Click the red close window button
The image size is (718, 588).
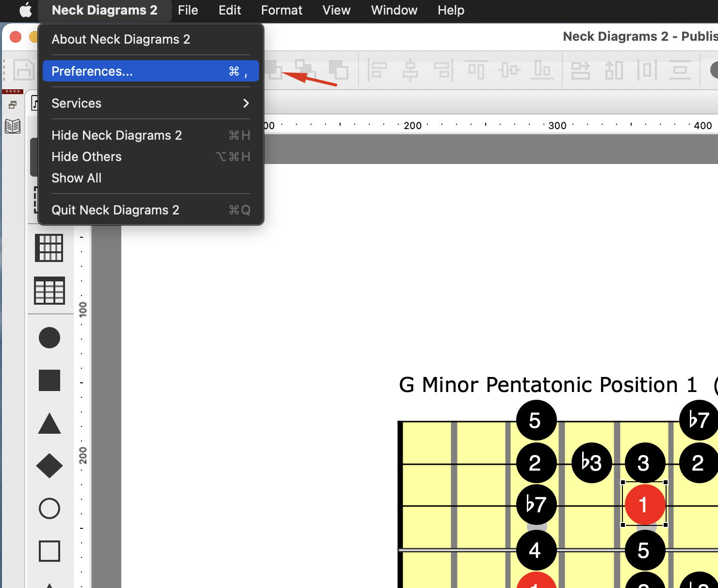(16, 37)
